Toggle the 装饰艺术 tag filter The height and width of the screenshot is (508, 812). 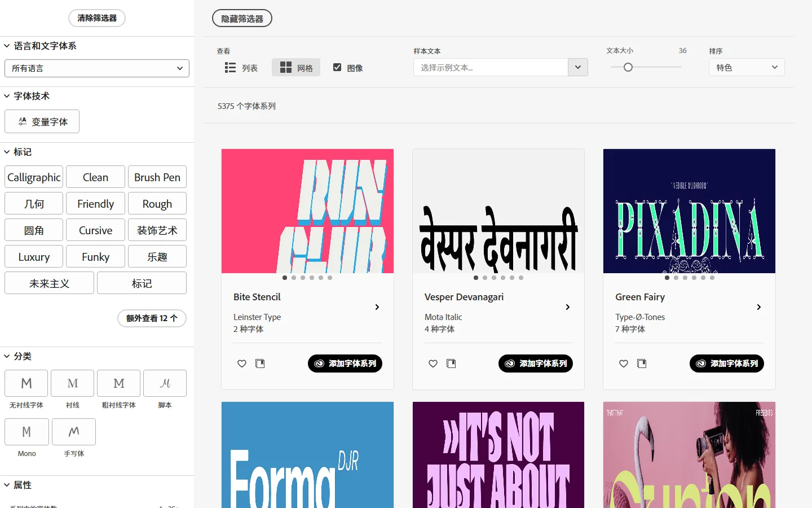[x=157, y=230]
